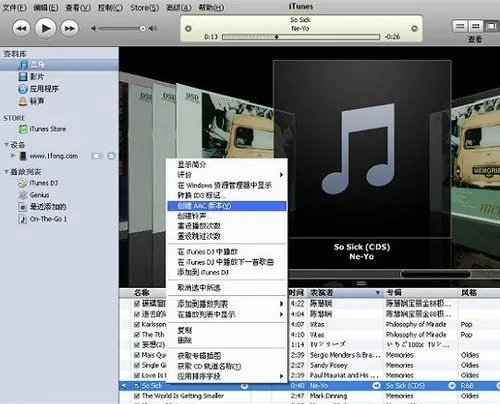Expand the 应用排序字段 submenu
The width and height of the screenshot is (500, 404).
coord(227,376)
